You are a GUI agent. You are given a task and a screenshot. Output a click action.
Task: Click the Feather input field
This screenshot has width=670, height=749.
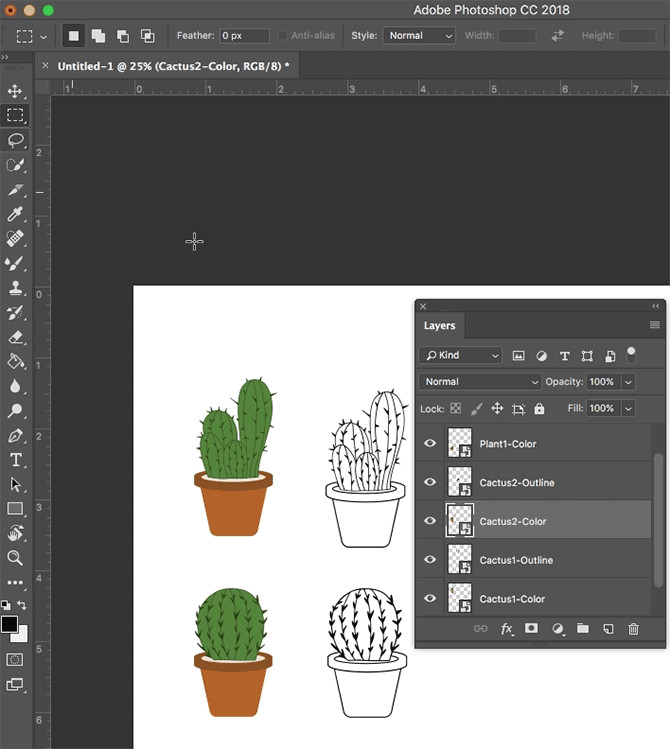tap(244, 36)
